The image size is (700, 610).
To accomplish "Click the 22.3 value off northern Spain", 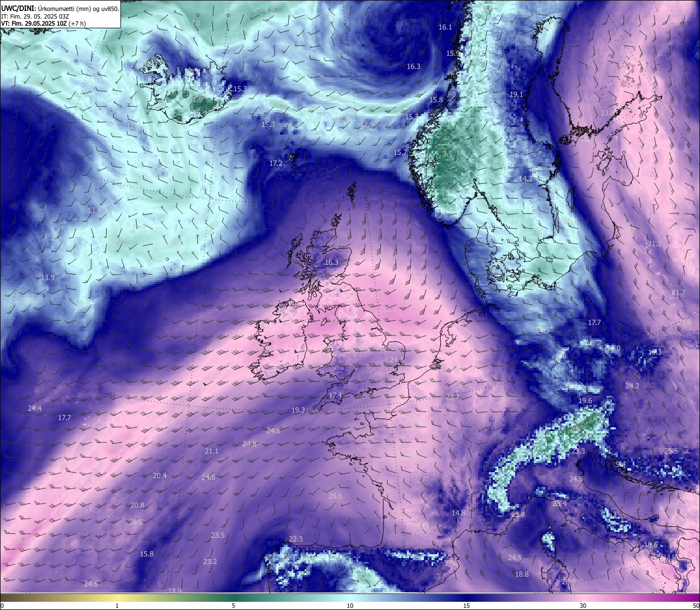I will (x=296, y=539).
